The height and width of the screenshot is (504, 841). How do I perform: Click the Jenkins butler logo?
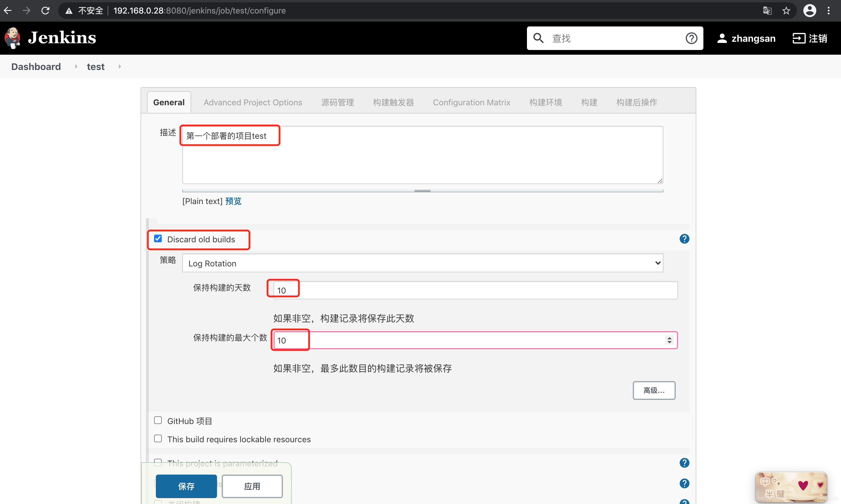tap(13, 38)
